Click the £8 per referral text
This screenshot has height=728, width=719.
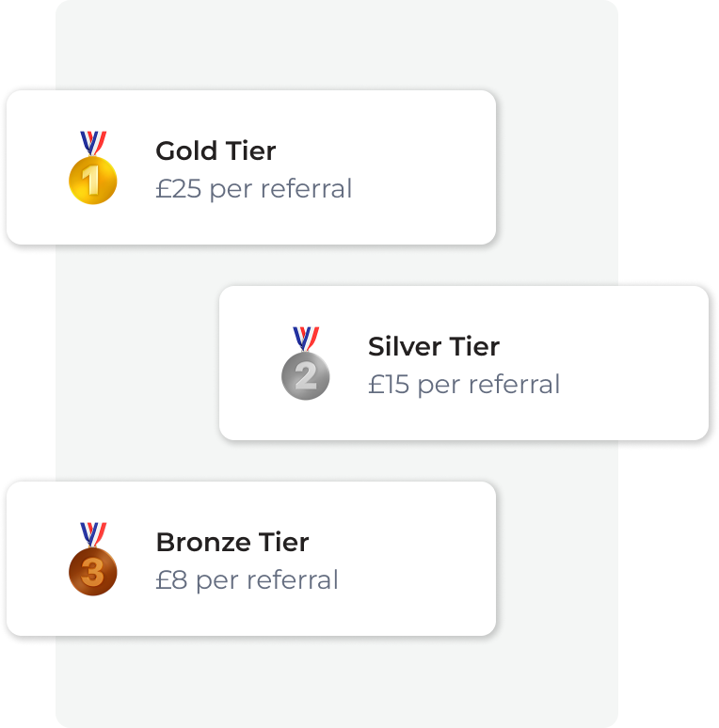click(247, 580)
